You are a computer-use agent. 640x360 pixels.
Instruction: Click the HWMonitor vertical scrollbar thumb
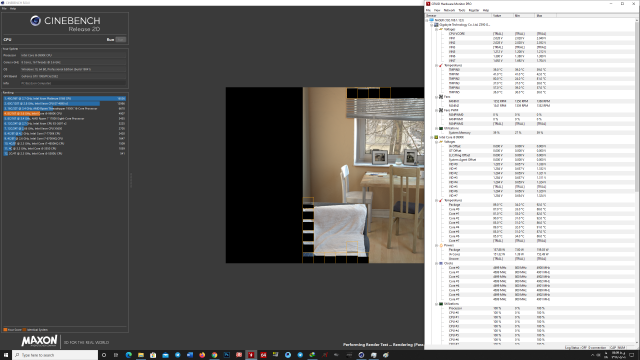(x=637, y=107)
